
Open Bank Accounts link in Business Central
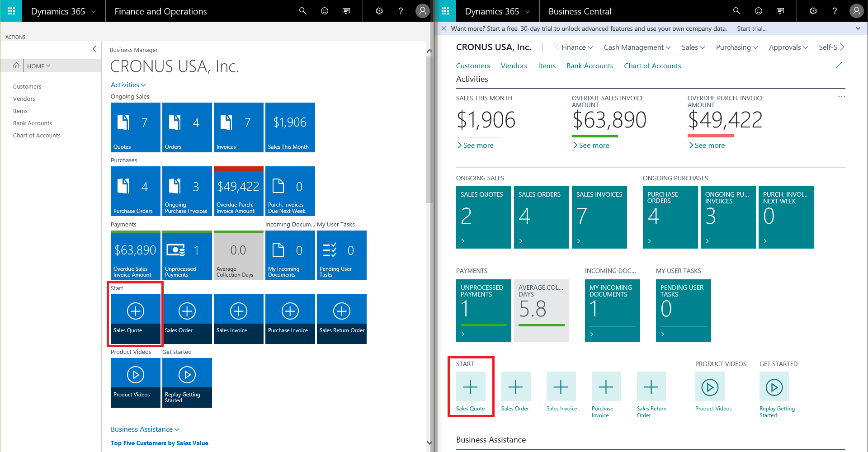pyautogui.click(x=590, y=66)
